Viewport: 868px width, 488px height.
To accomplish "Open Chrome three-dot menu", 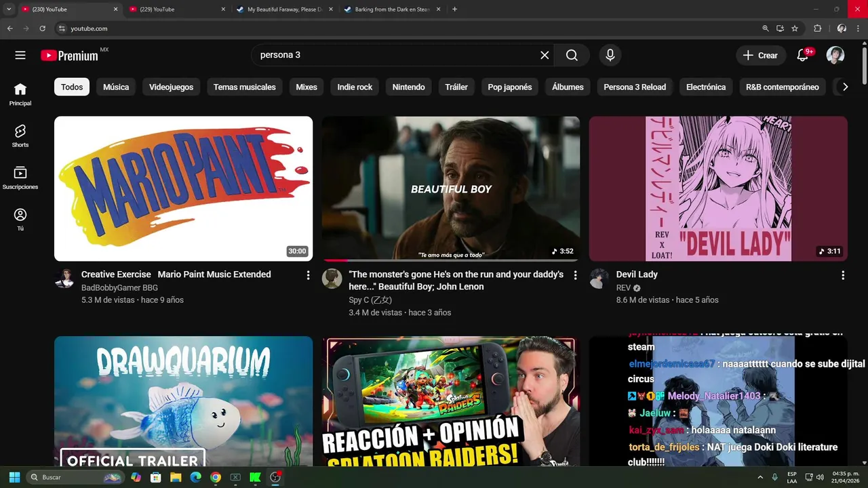I will pos(859,28).
